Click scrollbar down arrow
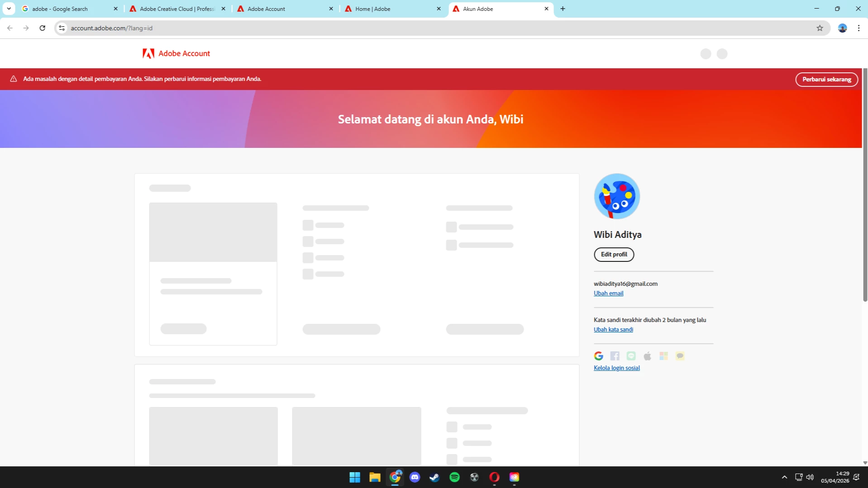Image resolution: width=868 pixels, height=488 pixels. pyautogui.click(x=865, y=463)
